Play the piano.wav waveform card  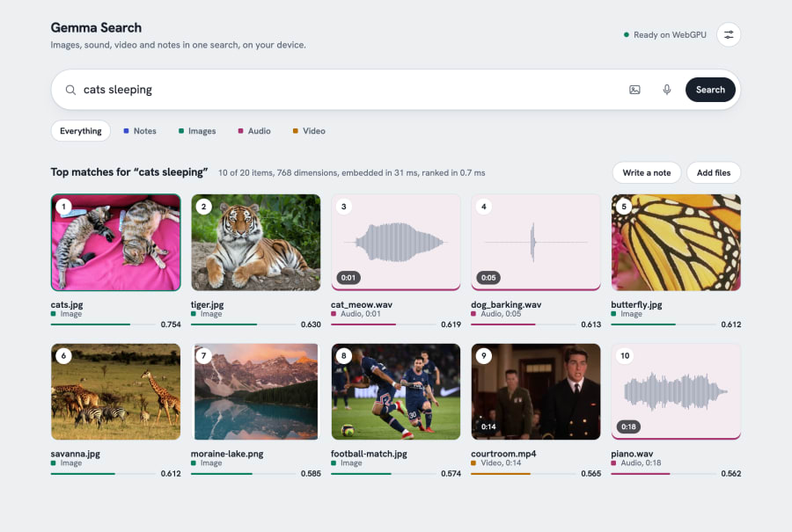pyautogui.click(x=676, y=391)
